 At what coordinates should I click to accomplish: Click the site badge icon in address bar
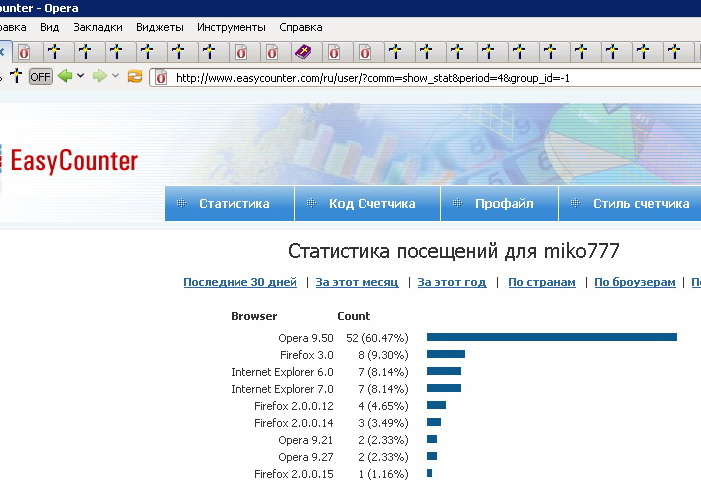click(162, 77)
